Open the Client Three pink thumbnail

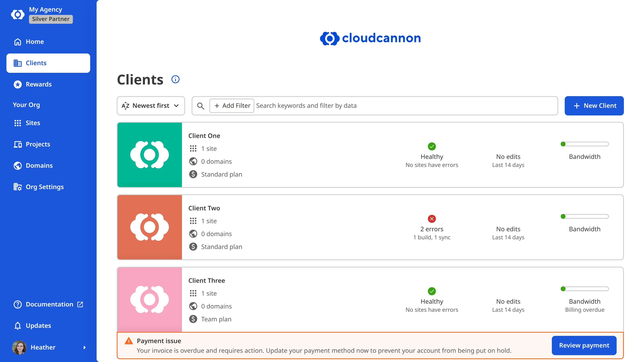[150, 299]
